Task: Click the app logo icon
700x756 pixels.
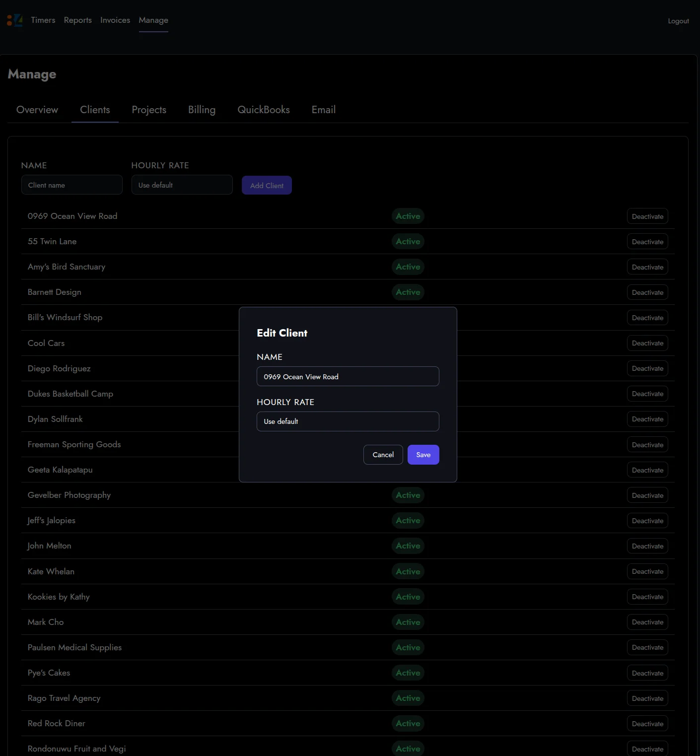Action: tap(14, 20)
